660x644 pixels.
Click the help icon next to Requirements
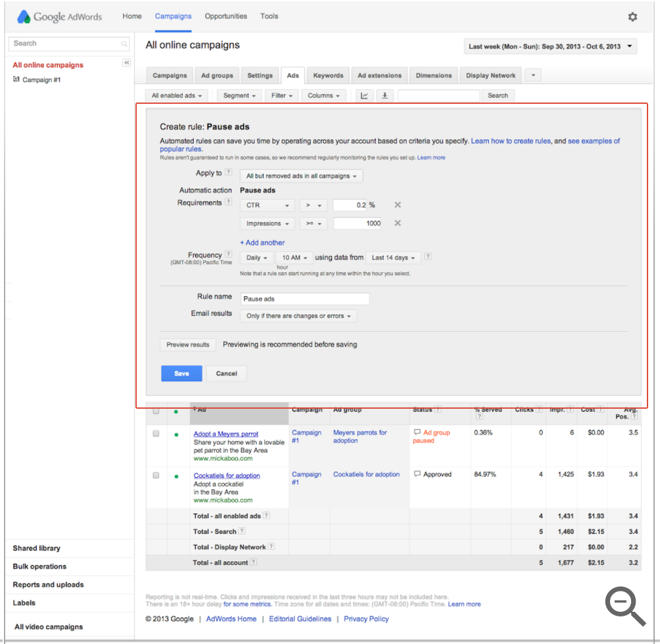[229, 202]
